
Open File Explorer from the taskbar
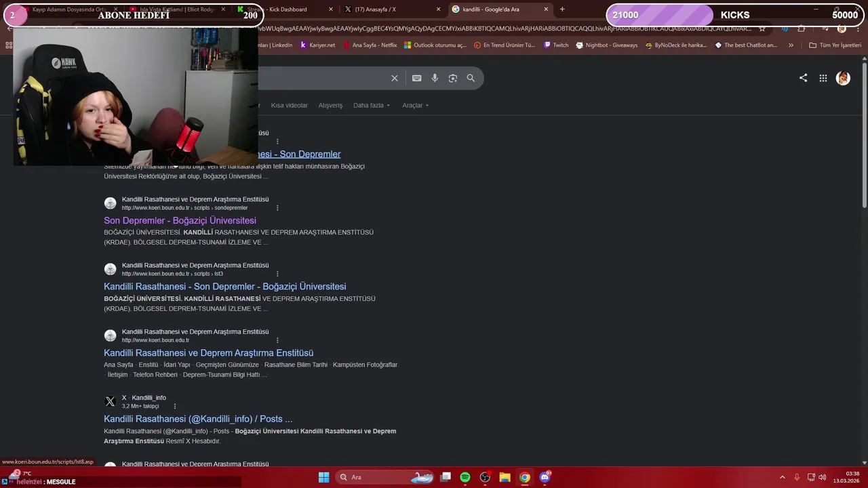click(x=505, y=477)
